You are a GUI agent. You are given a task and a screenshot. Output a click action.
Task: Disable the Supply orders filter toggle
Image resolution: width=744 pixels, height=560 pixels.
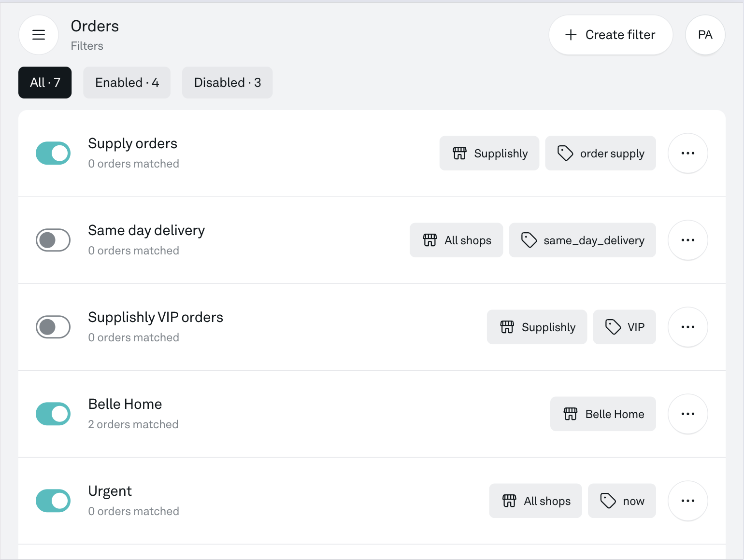tap(53, 153)
